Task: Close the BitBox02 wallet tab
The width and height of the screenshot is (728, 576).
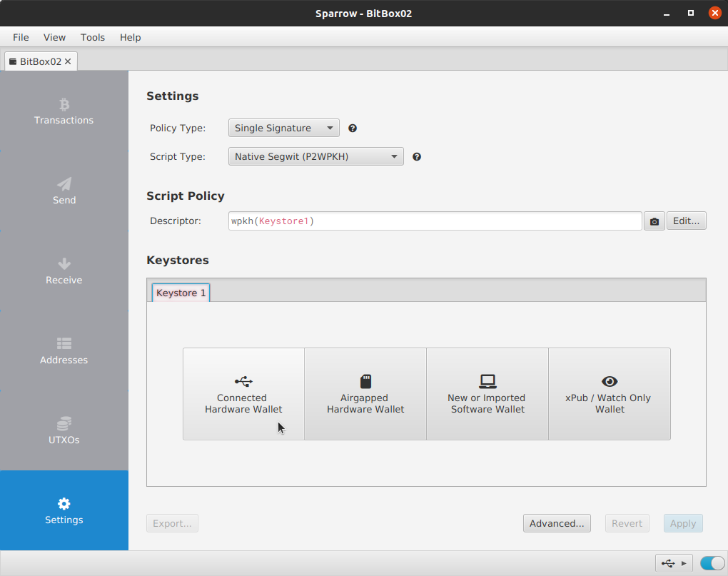Action: (68, 61)
